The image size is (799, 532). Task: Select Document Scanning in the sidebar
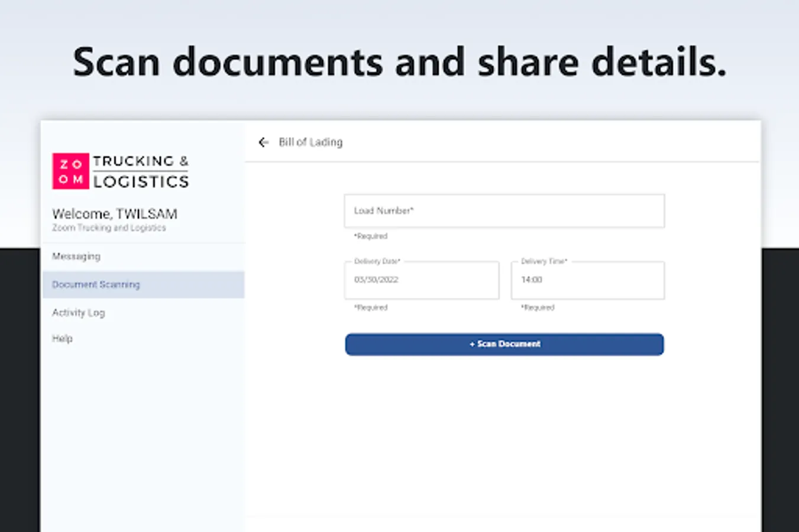(96, 284)
